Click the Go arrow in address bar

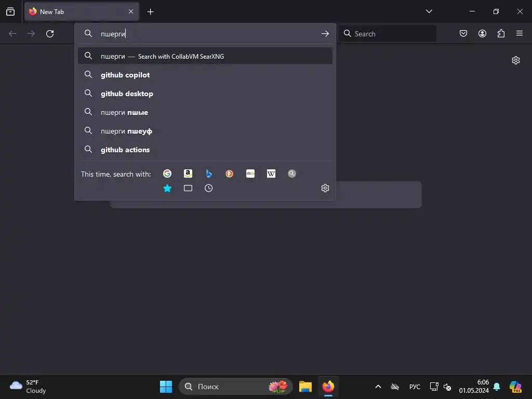coord(325,34)
